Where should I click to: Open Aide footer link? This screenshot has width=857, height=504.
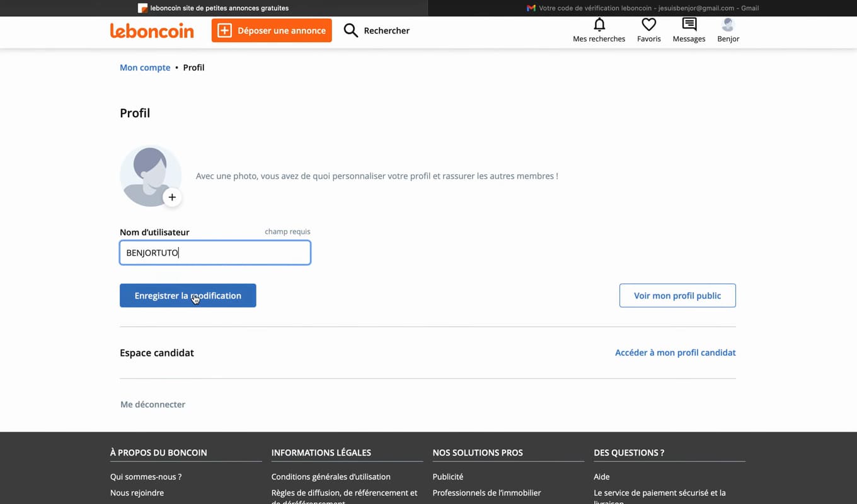tap(602, 477)
